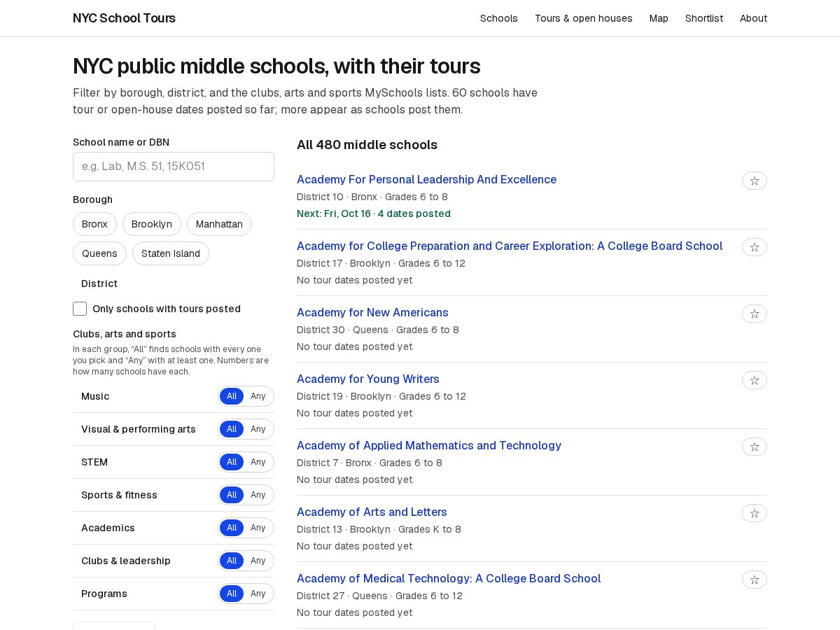Expand the Clubs & leadership group

coord(126,561)
